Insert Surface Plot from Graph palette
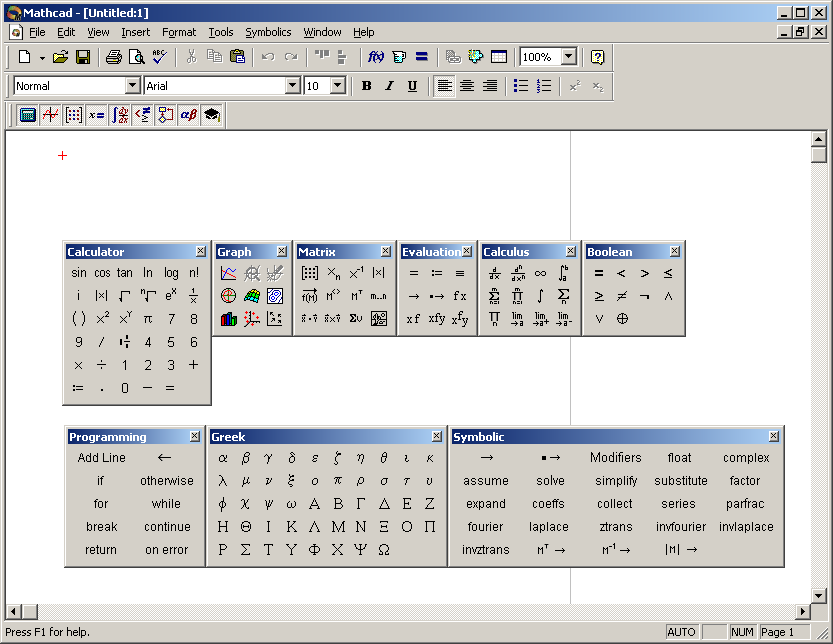The width and height of the screenshot is (833, 644). coord(252,296)
